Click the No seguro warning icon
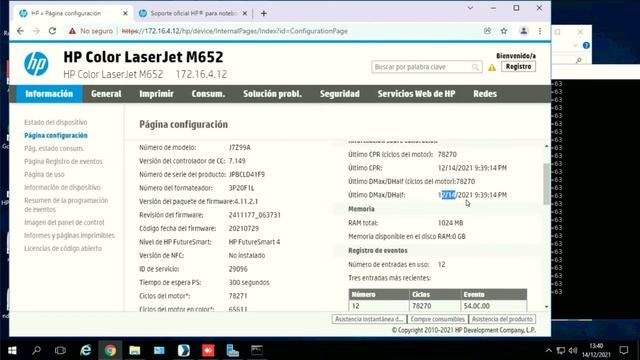The width and height of the screenshot is (640, 360). (72, 31)
